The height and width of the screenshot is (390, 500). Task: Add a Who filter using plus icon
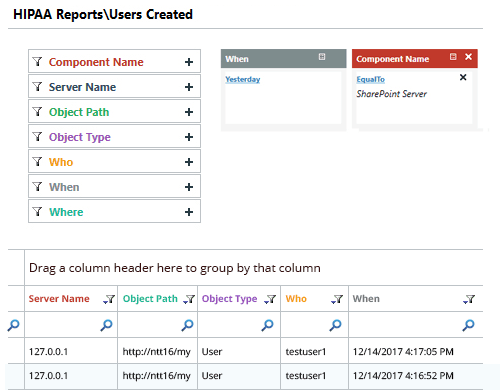pyautogui.click(x=189, y=162)
